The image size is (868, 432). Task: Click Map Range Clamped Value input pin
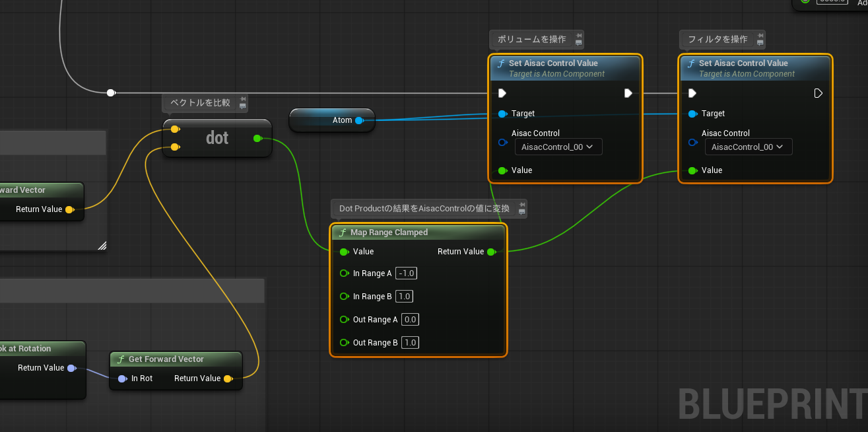click(x=344, y=252)
